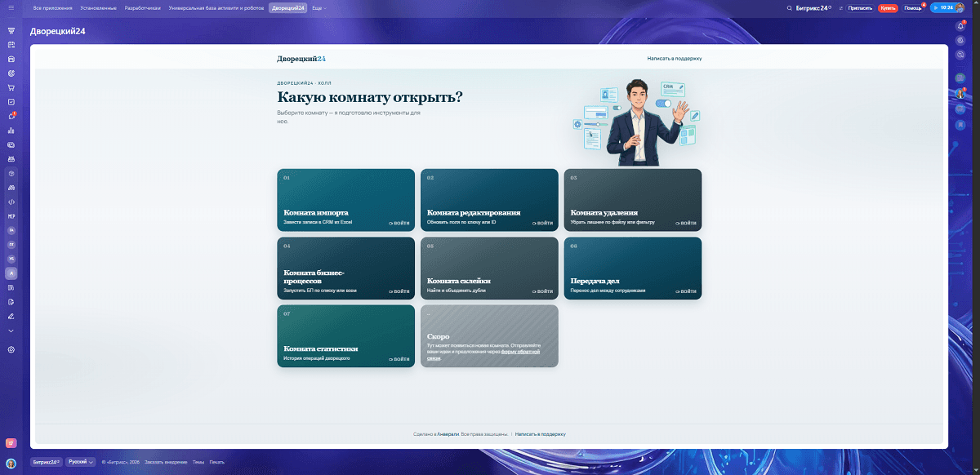The width and height of the screenshot is (980, 475).
Task: Open the pen signature icon in left sidebar
Action: click(x=11, y=316)
